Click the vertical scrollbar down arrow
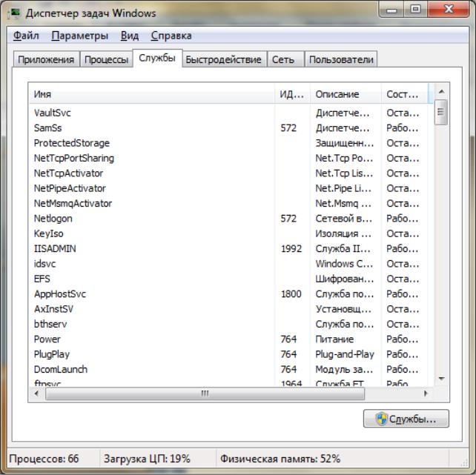Image resolution: width=476 pixels, height=475 pixels. coord(442,379)
